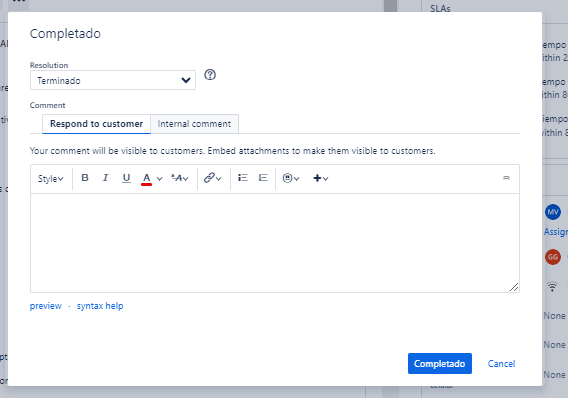Open the Resolution help icon

click(210, 75)
